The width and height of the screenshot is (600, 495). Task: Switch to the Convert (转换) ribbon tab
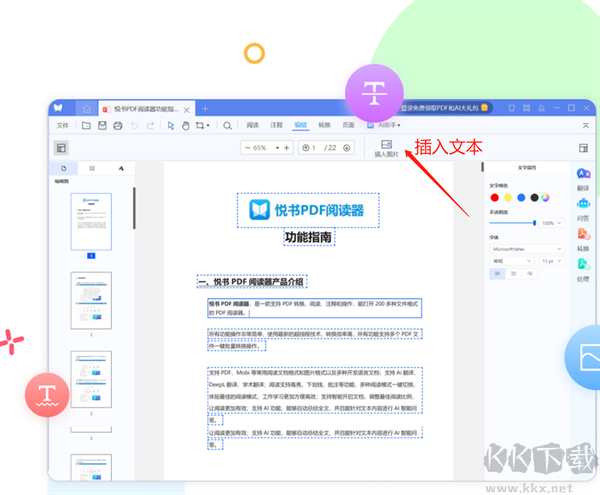click(324, 125)
